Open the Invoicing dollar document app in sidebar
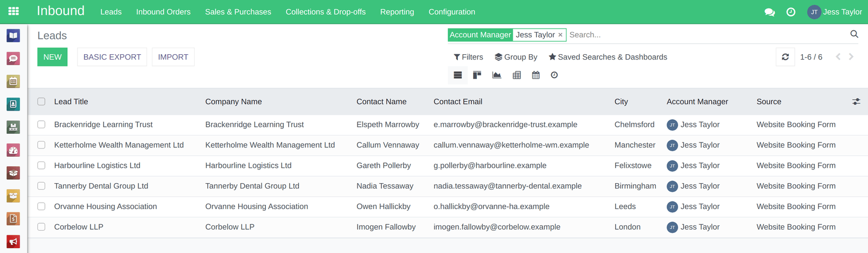 14,218
